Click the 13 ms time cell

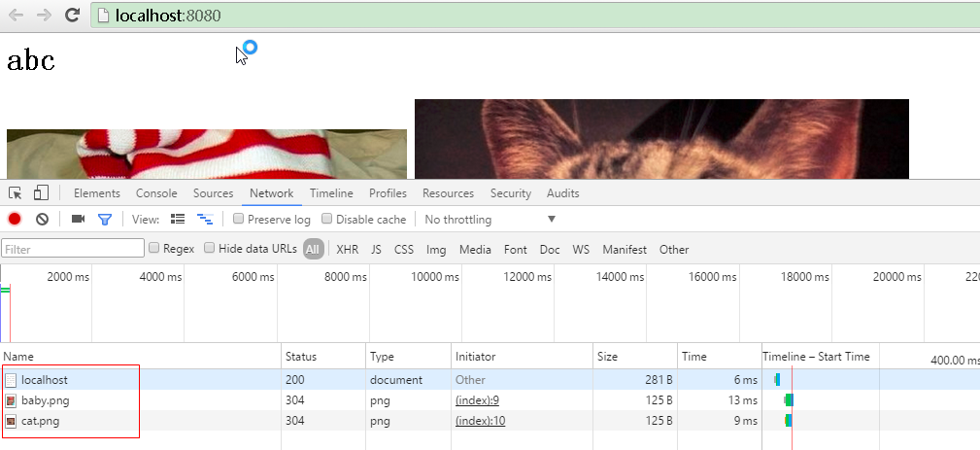(742, 400)
